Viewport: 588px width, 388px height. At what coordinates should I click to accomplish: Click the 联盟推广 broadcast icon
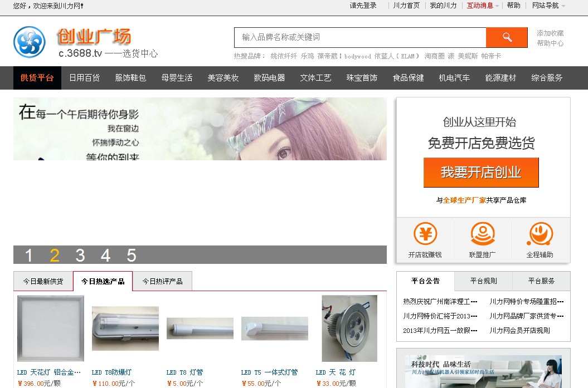pyautogui.click(x=483, y=234)
